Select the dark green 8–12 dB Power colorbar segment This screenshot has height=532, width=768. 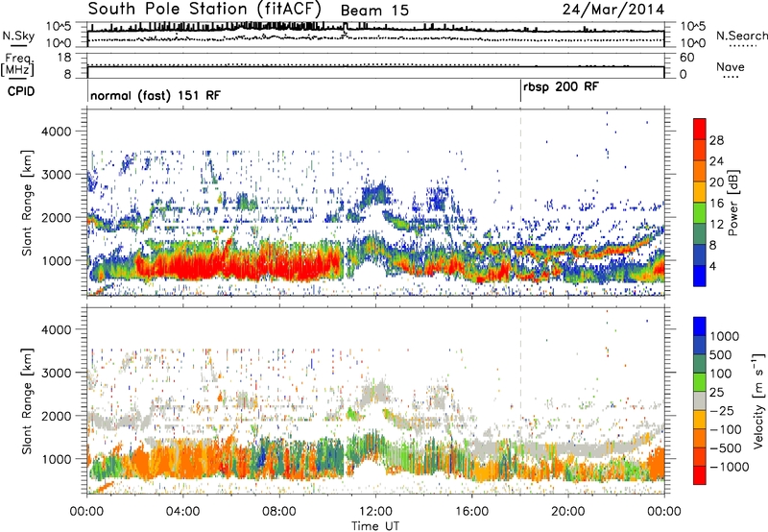[x=700, y=234]
